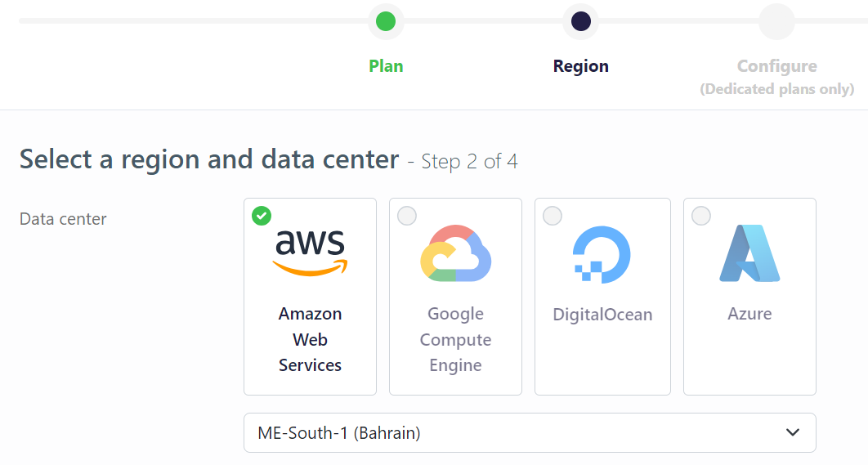
Task: Click the DigitalOcean text label
Action: (602, 315)
